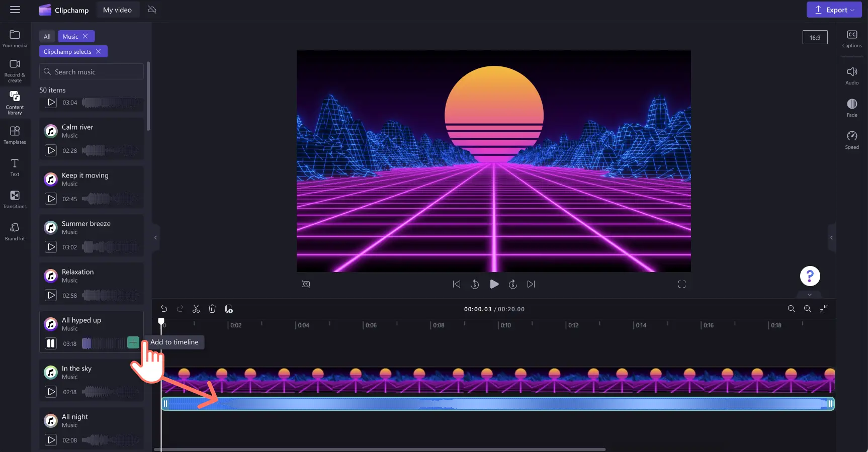Play preview of Calm river track
The width and height of the screenshot is (868, 452).
[51, 150]
